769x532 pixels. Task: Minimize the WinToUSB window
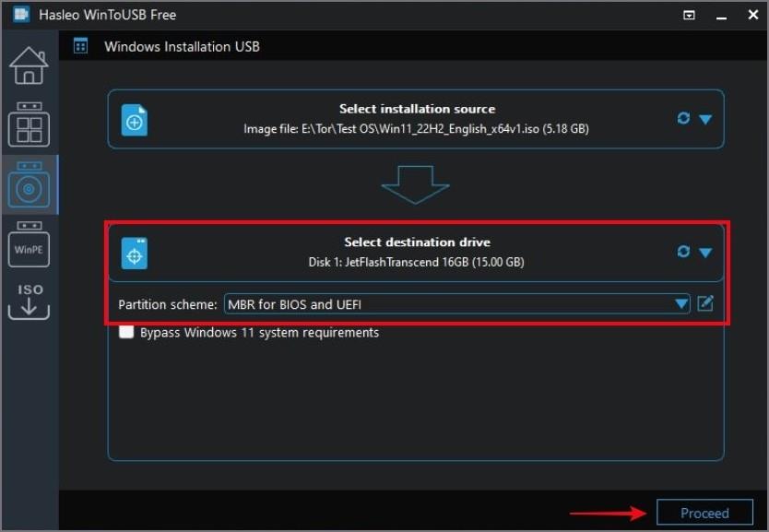point(721,17)
